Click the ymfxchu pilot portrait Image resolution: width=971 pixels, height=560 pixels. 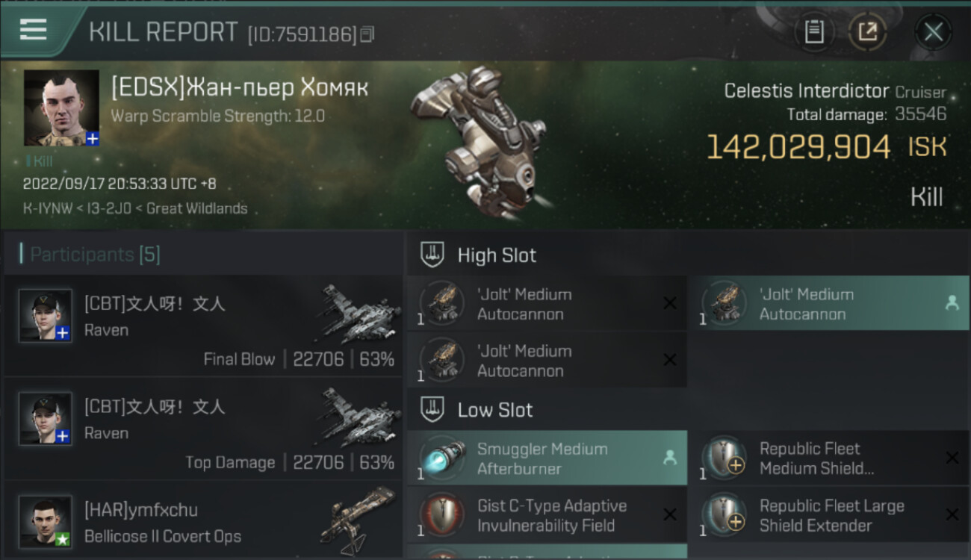point(46,520)
